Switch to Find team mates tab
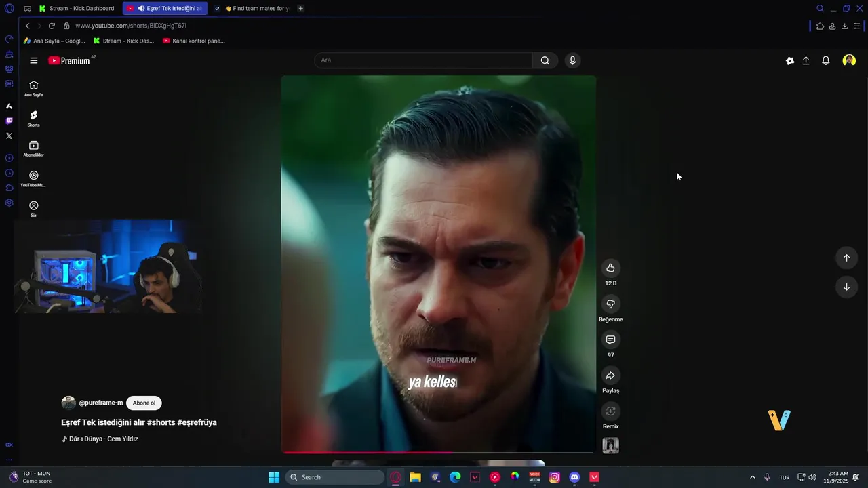This screenshot has width=868, height=488. 252,8
